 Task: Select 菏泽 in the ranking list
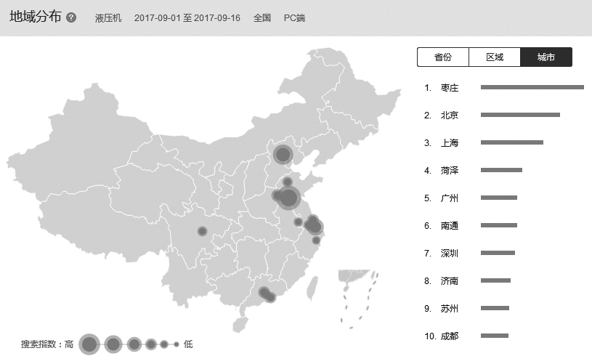(450, 171)
